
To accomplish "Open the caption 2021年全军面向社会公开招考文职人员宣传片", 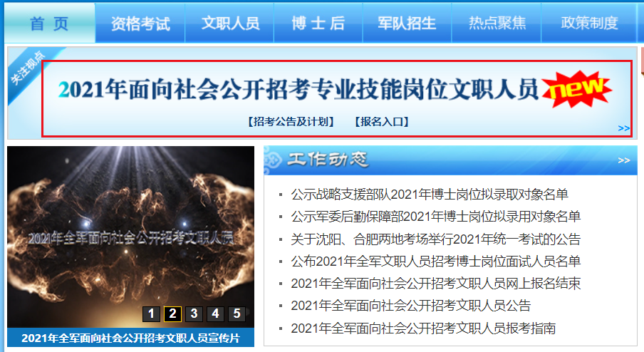I will (130, 338).
